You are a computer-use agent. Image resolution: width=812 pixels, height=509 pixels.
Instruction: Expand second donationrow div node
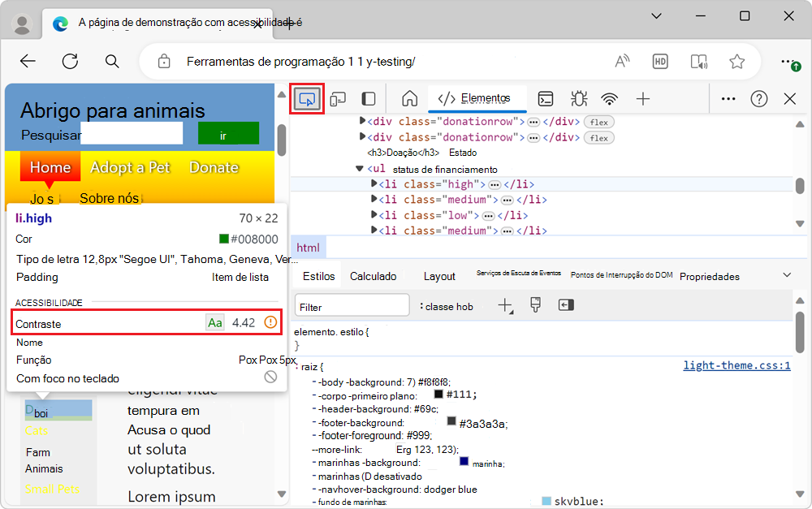(362, 136)
